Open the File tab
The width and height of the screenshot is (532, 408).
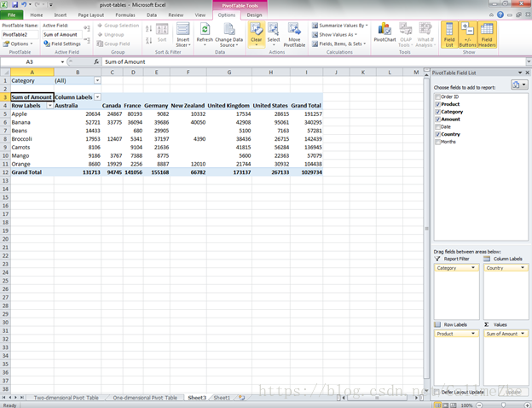[x=12, y=15]
